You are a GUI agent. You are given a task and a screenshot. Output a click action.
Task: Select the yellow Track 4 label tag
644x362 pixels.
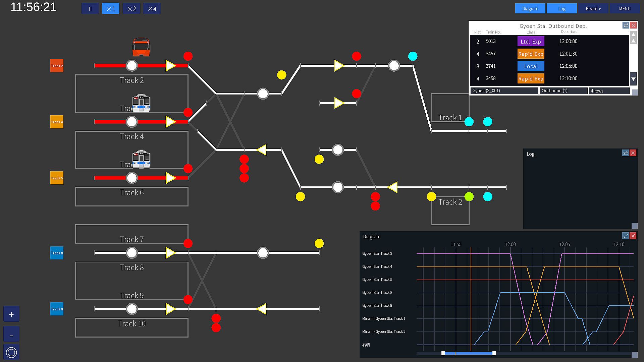click(x=57, y=122)
